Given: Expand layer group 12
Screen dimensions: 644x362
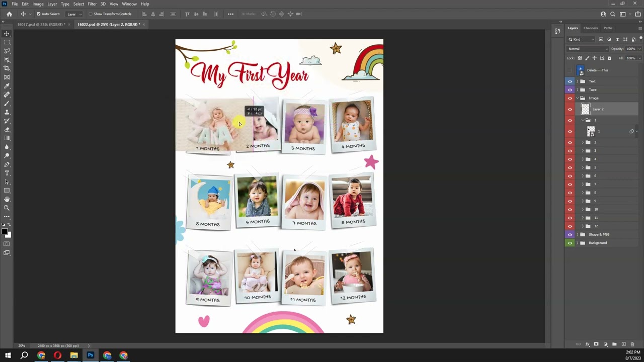Looking at the screenshot, I should click(583, 226).
